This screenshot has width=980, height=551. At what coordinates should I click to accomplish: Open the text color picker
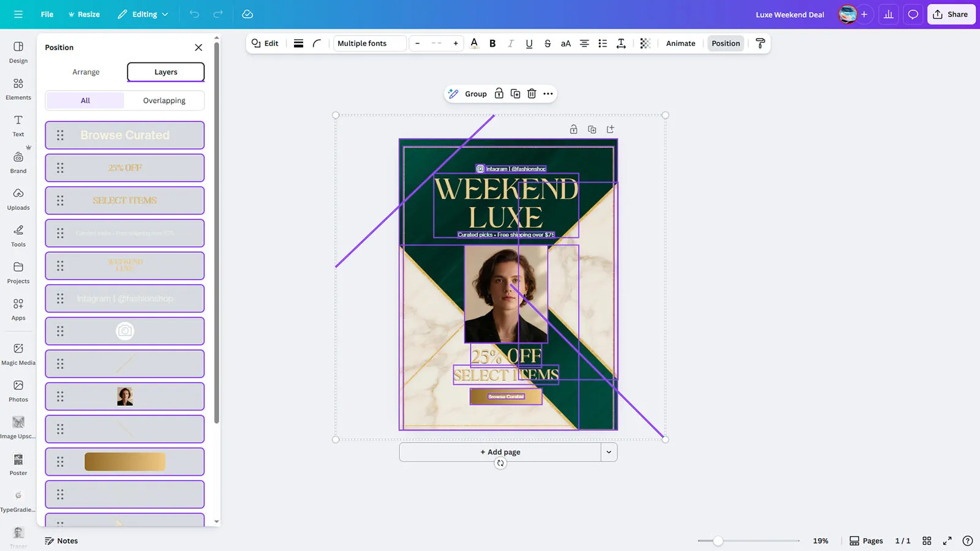(x=474, y=43)
